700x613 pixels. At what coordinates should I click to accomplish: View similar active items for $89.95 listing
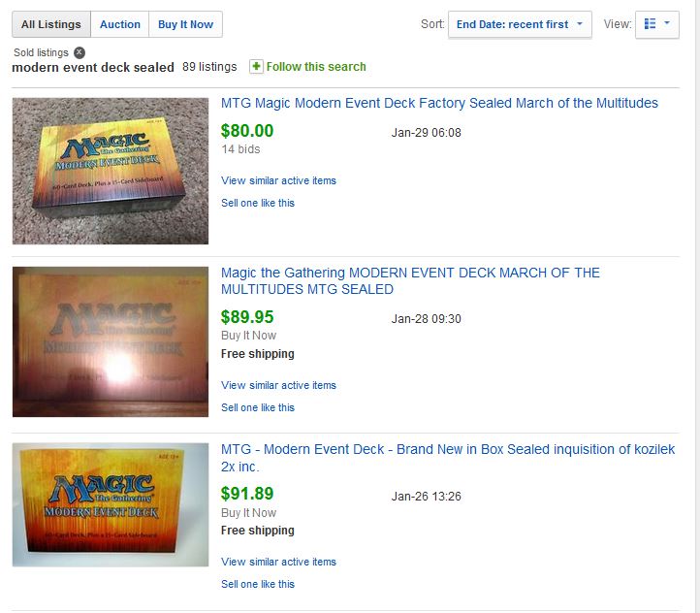(x=278, y=385)
